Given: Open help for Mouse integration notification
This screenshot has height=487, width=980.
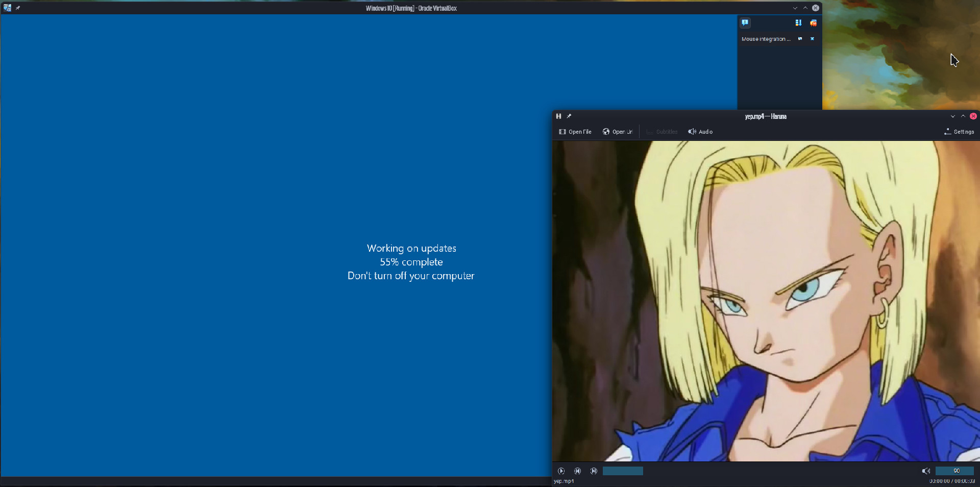Looking at the screenshot, I should pyautogui.click(x=800, y=39).
